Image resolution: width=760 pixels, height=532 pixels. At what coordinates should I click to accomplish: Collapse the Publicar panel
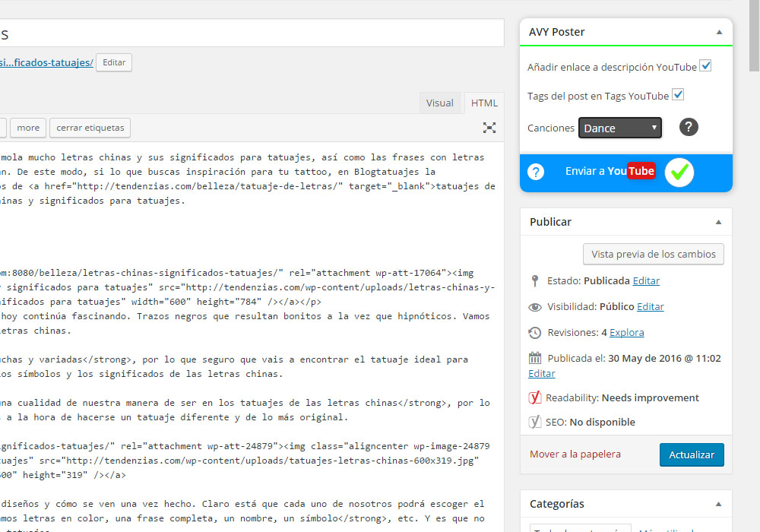[718, 223]
